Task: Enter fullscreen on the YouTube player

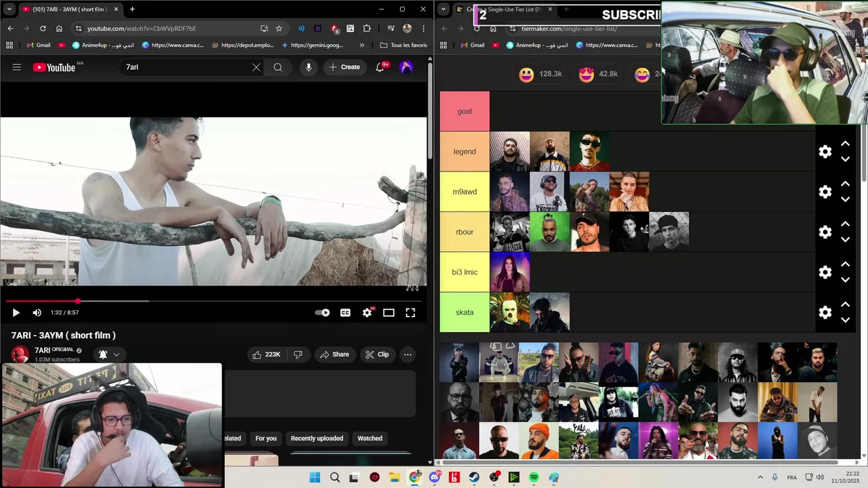Action: tap(410, 312)
